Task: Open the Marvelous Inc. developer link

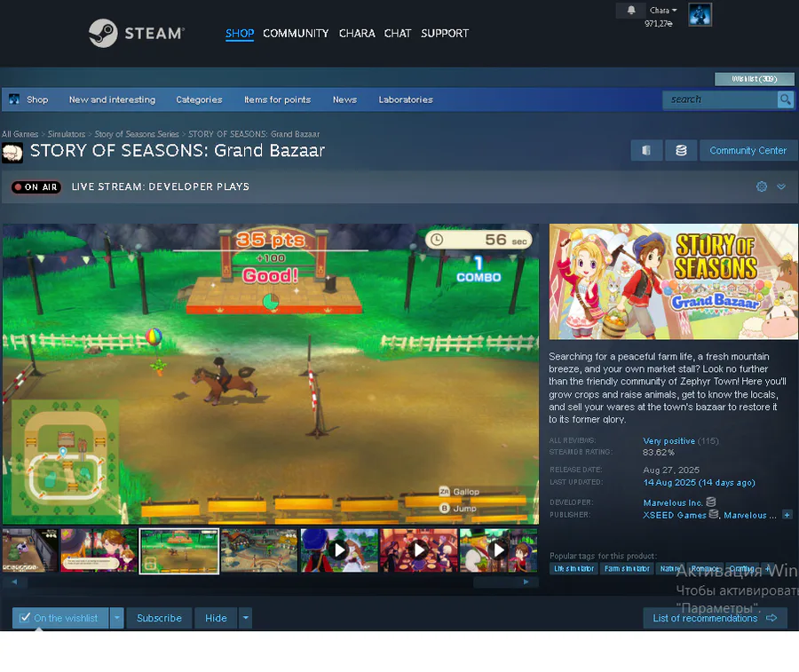Action: [673, 502]
